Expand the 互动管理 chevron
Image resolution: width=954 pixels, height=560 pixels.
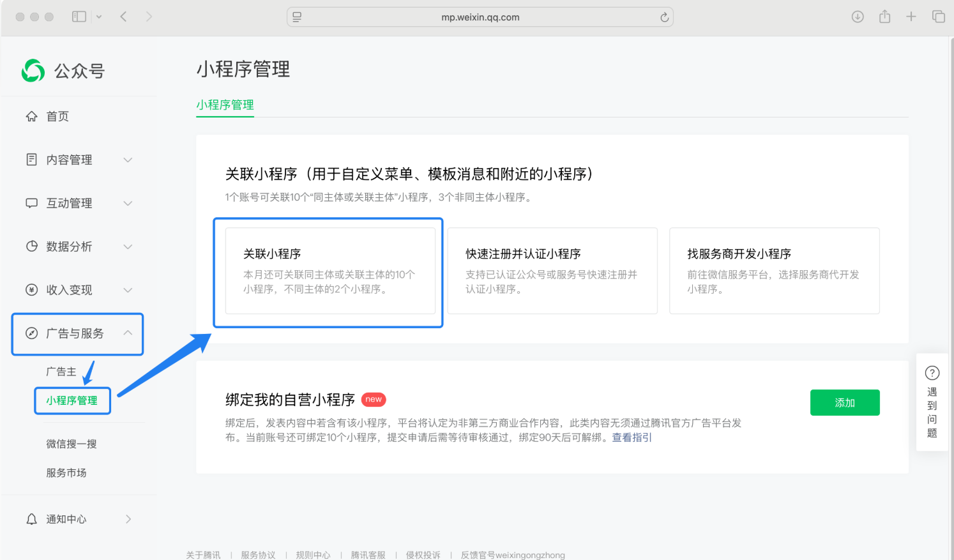(128, 203)
